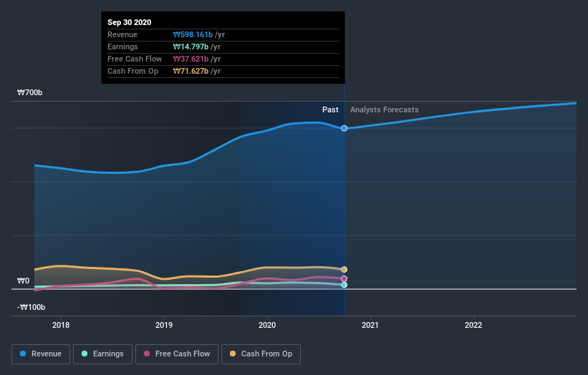This screenshot has width=588, height=375.
Task: Click the 2018 x-axis label
Action: coord(61,325)
